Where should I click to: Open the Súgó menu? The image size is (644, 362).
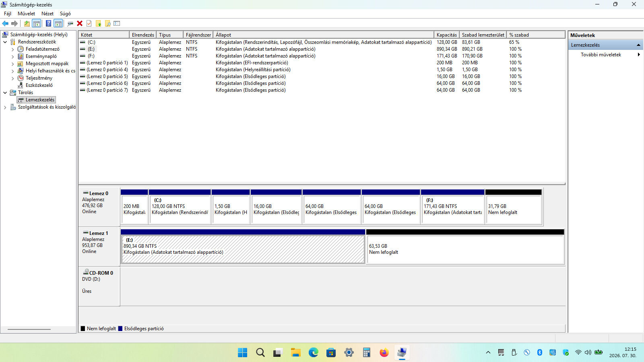pyautogui.click(x=65, y=14)
